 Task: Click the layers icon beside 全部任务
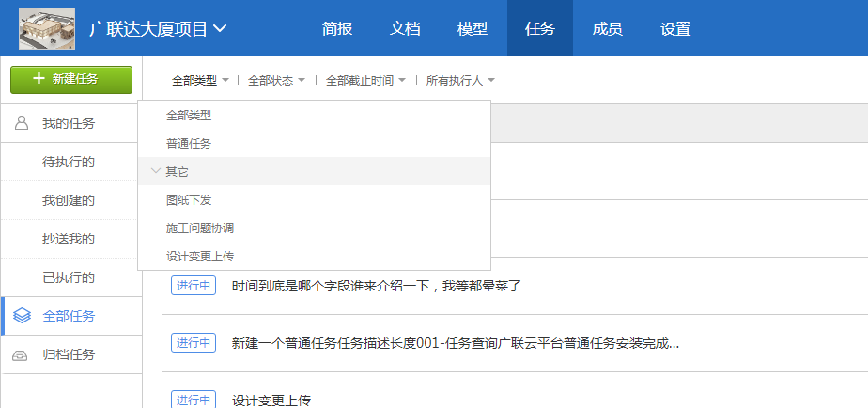click(22, 316)
